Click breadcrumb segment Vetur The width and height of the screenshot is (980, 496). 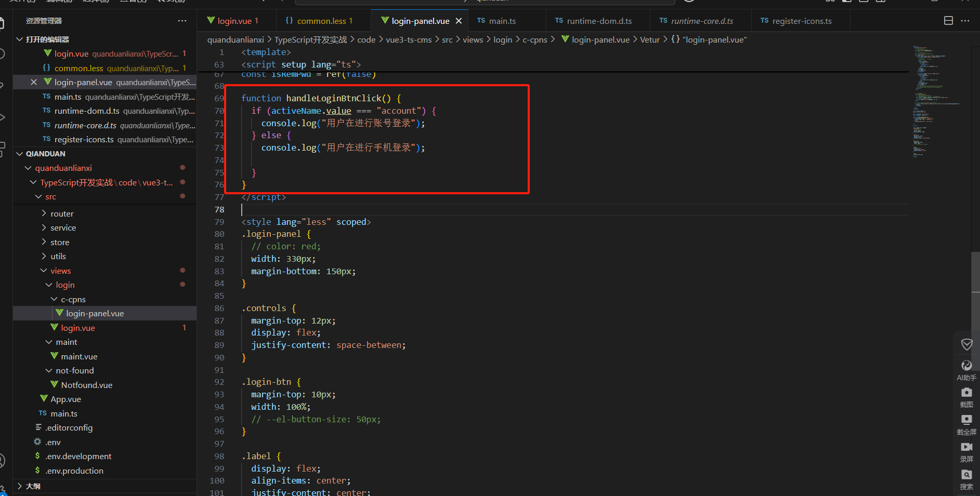pyautogui.click(x=650, y=39)
